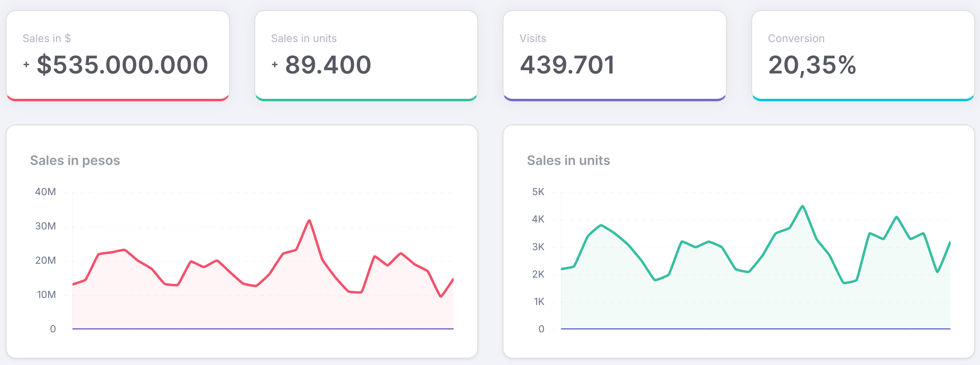Viewport: 980px width, 365px height.
Task: Select the 89.400 units value
Action: pos(328,65)
